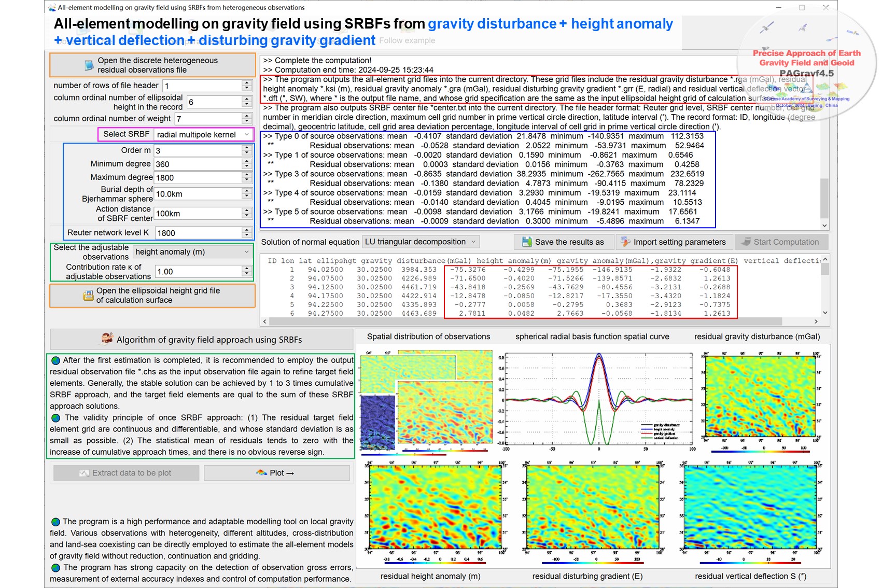Image resolution: width=882 pixels, height=588 pixels.
Task: Click the Algorithm of gravity field icon
Action: click(x=107, y=339)
